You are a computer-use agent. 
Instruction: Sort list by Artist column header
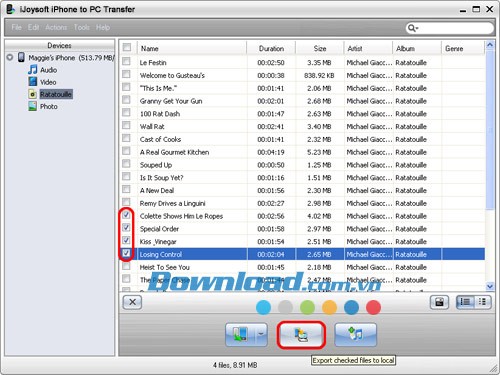click(368, 48)
